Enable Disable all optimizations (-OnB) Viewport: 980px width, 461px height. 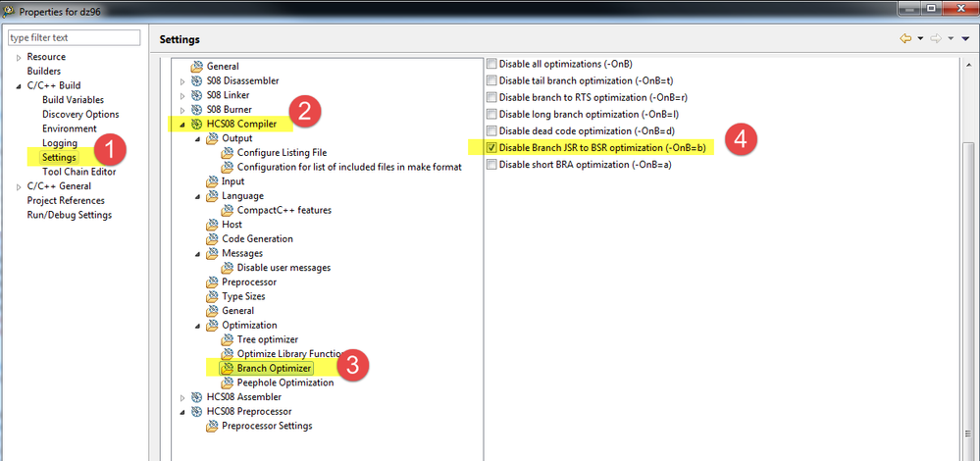[x=491, y=64]
